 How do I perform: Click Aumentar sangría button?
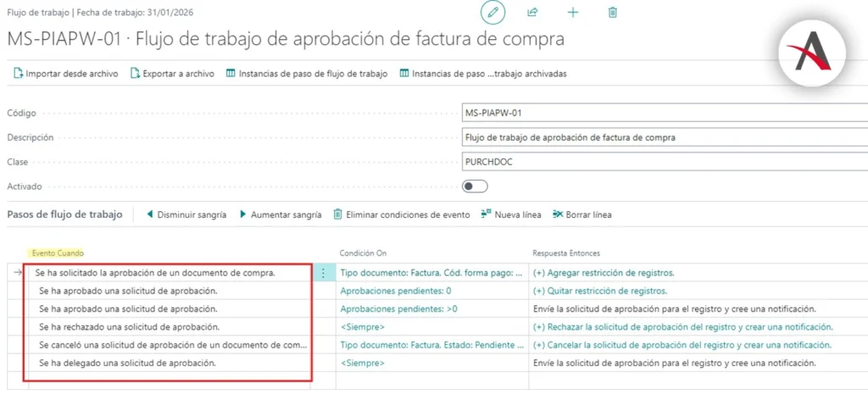click(x=280, y=214)
